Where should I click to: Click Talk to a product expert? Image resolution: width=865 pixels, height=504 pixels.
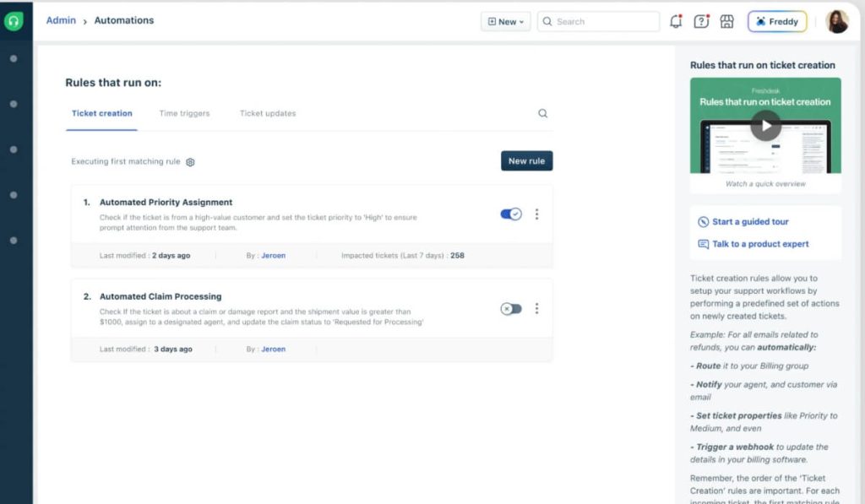click(759, 242)
